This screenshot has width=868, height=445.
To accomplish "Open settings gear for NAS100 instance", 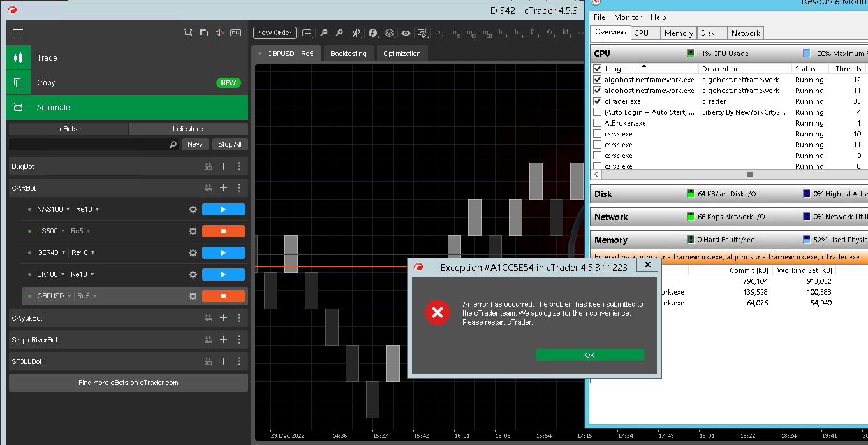I will [x=193, y=210].
